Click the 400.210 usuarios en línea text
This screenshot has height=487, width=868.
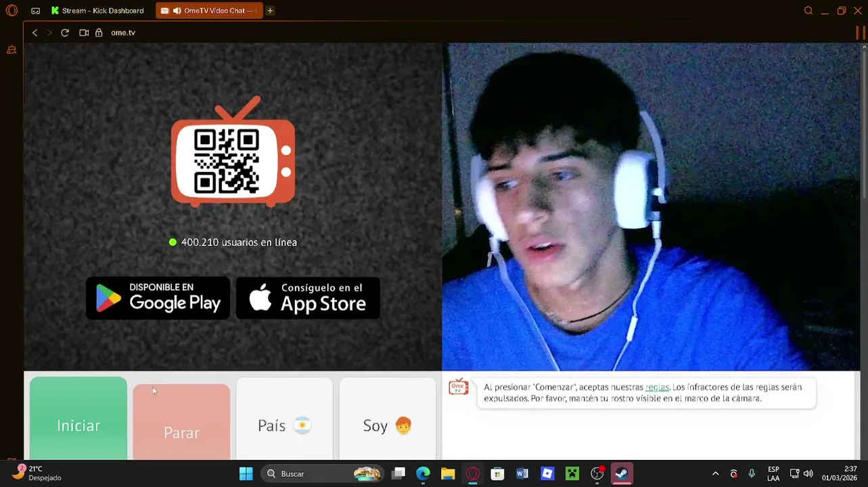click(x=239, y=242)
